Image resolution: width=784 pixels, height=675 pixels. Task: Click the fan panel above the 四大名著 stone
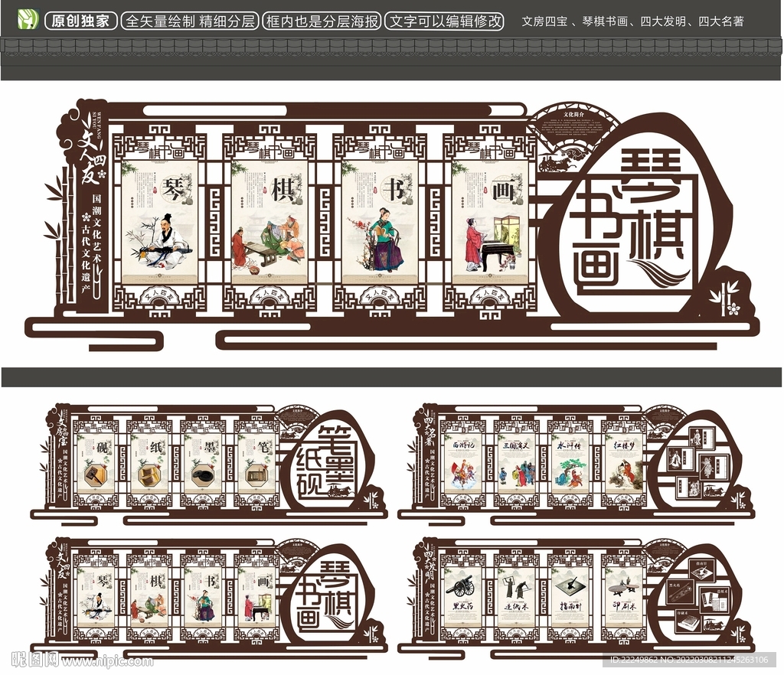pos(665,416)
